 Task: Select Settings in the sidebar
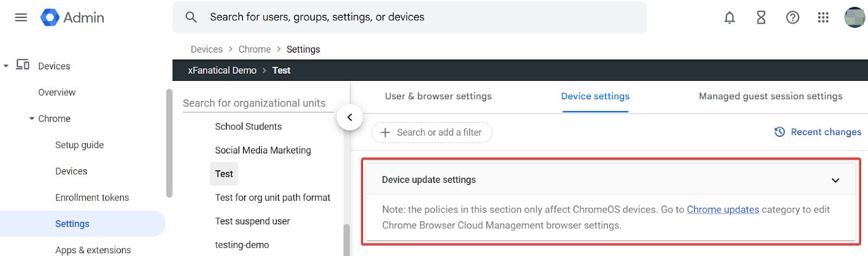pyautogui.click(x=82, y=223)
